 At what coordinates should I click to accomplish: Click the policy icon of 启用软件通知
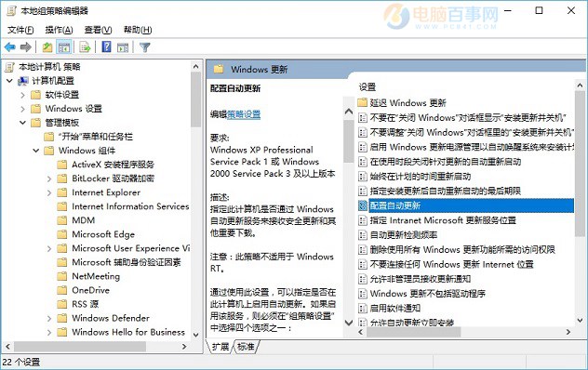point(362,308)
